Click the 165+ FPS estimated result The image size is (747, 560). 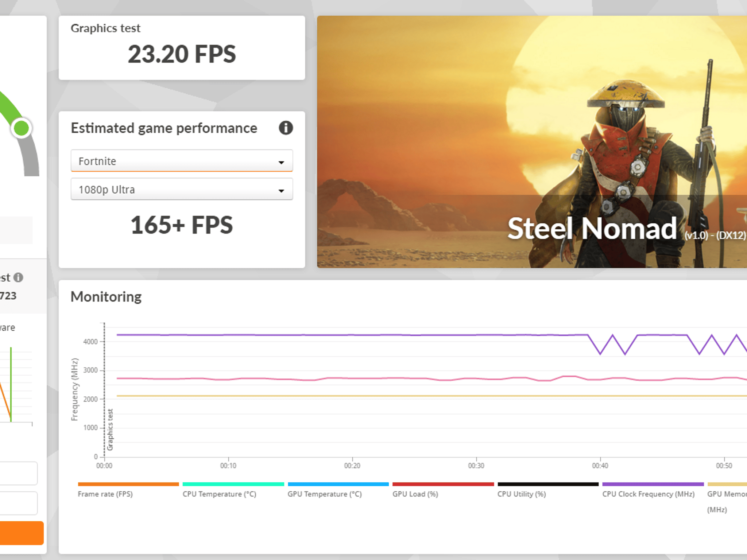click(x=182, y=225)
